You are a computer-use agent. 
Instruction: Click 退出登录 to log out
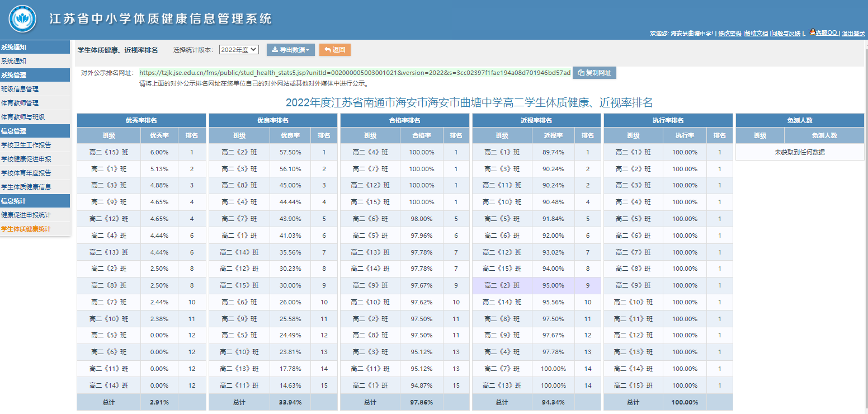pos(853,34)
